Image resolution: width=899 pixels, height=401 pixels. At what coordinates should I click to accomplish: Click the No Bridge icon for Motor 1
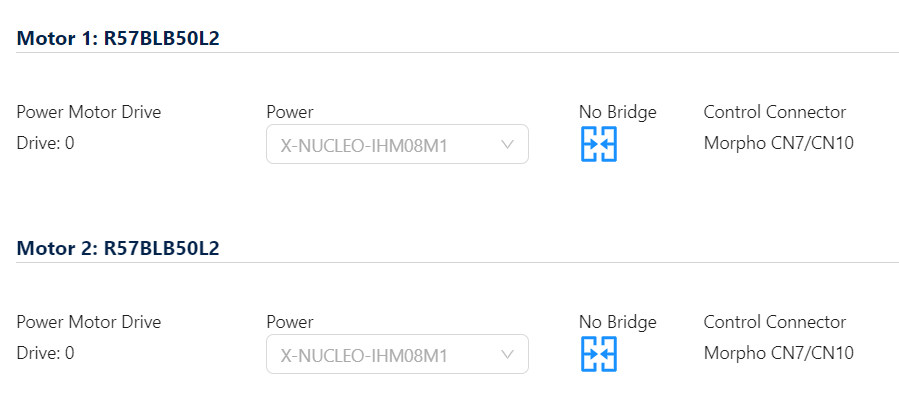point(599,145)
